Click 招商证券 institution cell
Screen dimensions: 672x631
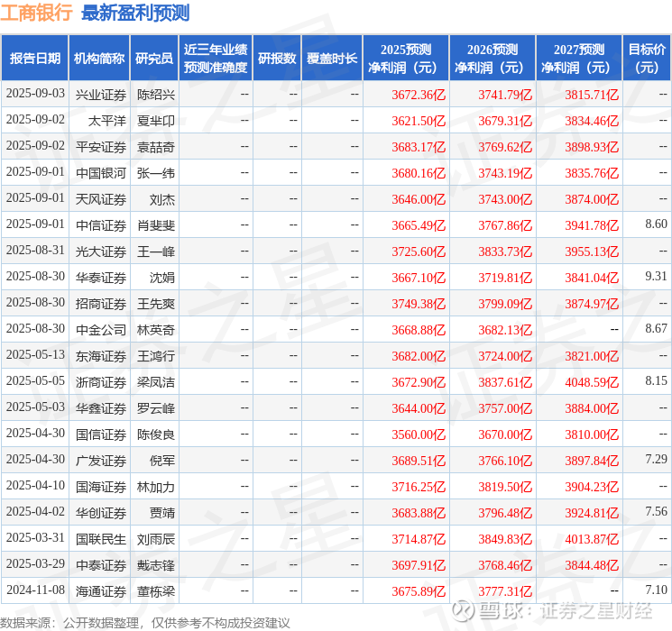(101, 304)
